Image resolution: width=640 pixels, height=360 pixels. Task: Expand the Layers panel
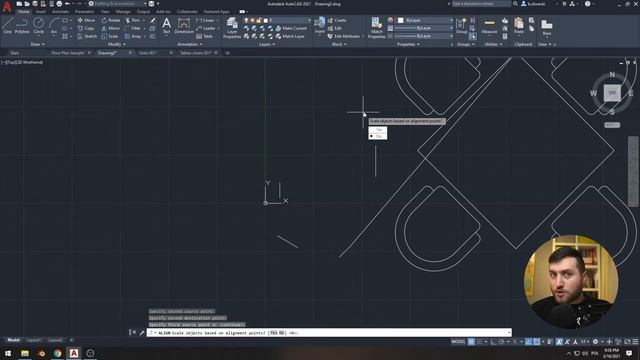point(267,44)
